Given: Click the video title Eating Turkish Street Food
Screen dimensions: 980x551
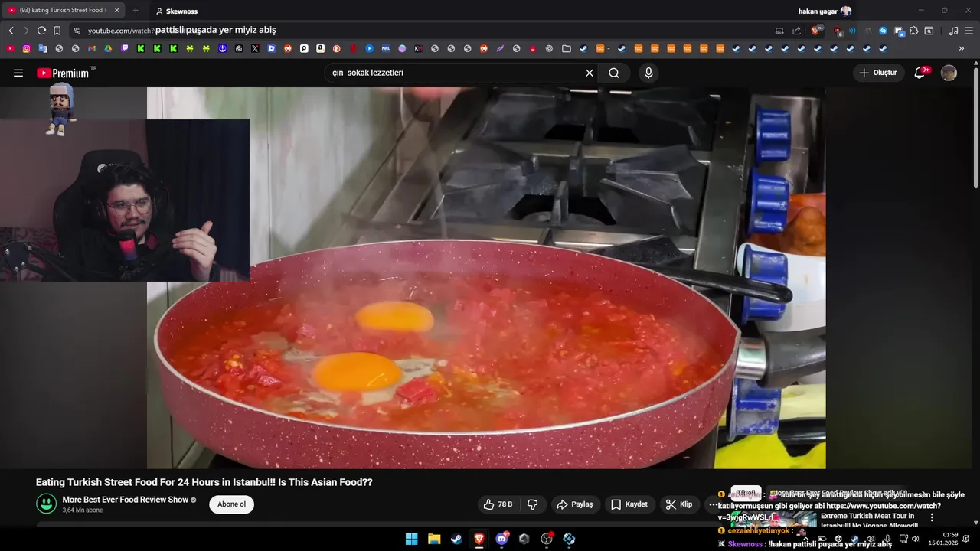Looking at the screenshot, I should [204, 482].
